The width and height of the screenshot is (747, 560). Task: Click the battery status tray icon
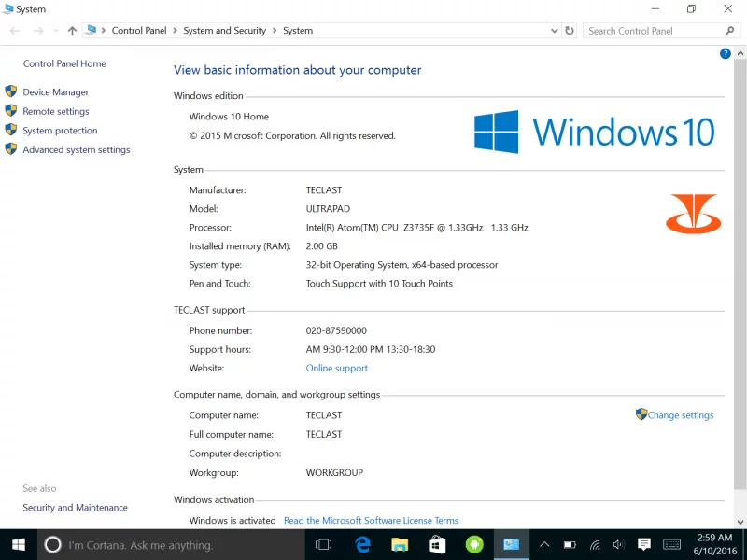(570, 544)
